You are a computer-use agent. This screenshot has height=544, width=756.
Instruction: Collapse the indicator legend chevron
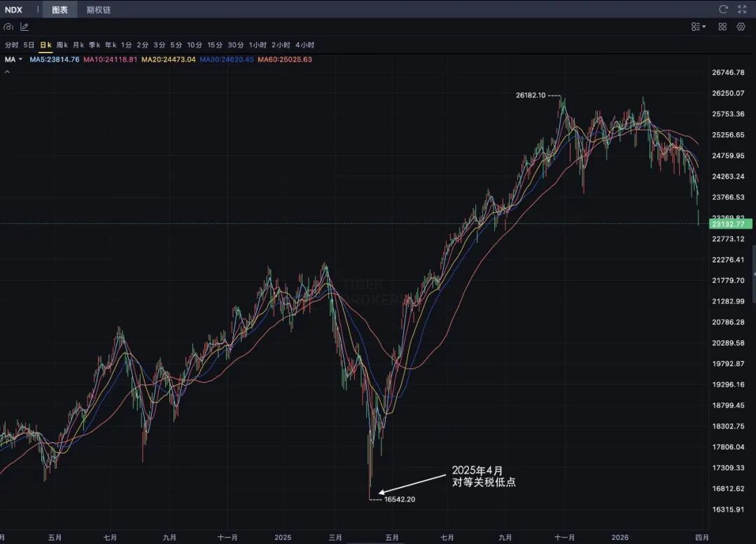[8, 71]
